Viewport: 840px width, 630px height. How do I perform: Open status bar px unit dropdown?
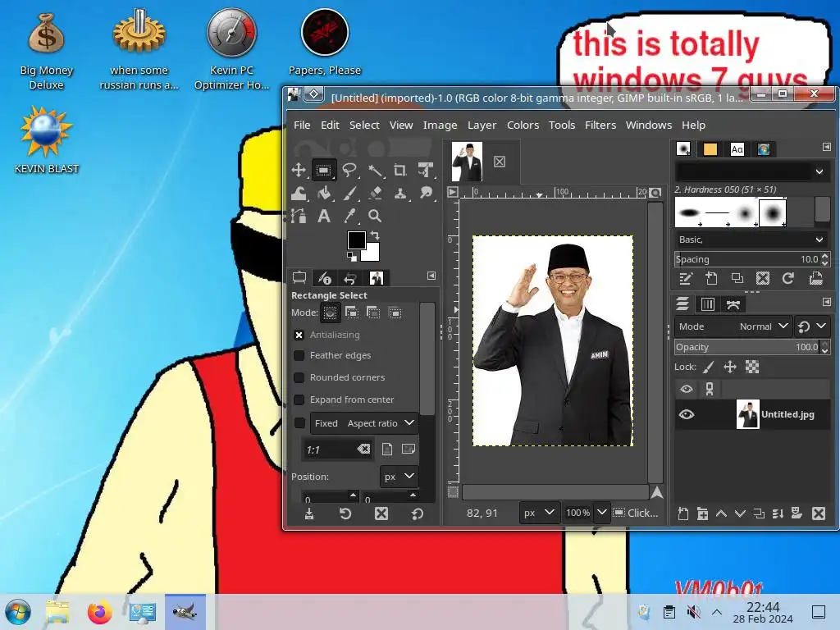pos(540,513)
